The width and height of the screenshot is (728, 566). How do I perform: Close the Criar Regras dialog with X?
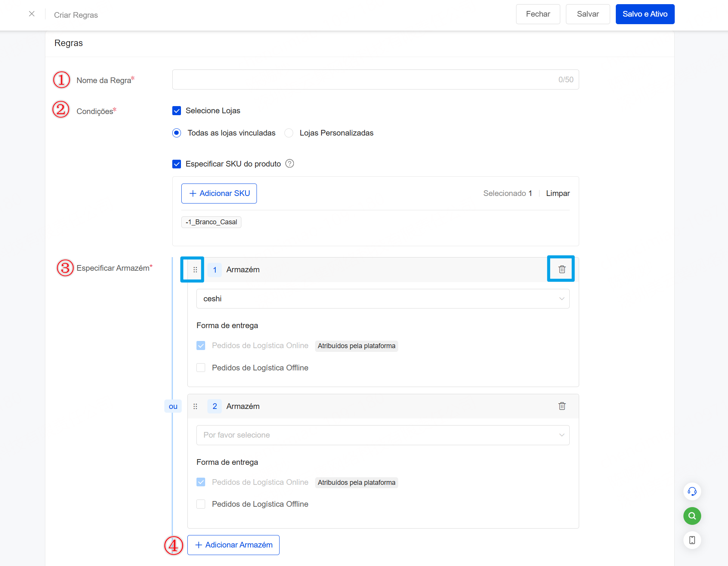point(32,14)
